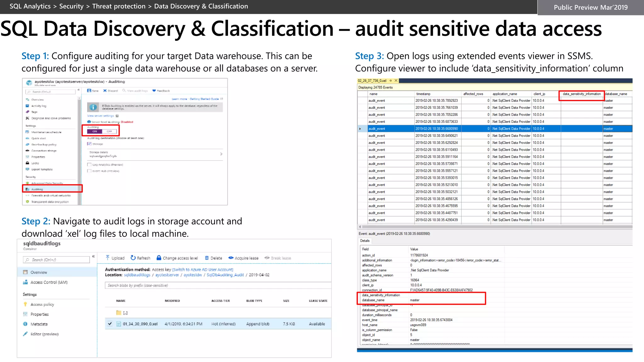This screenshot has width=644, height=362.
Task: Click row indicator arrow of selected audit_event
Action: (360, 129)
